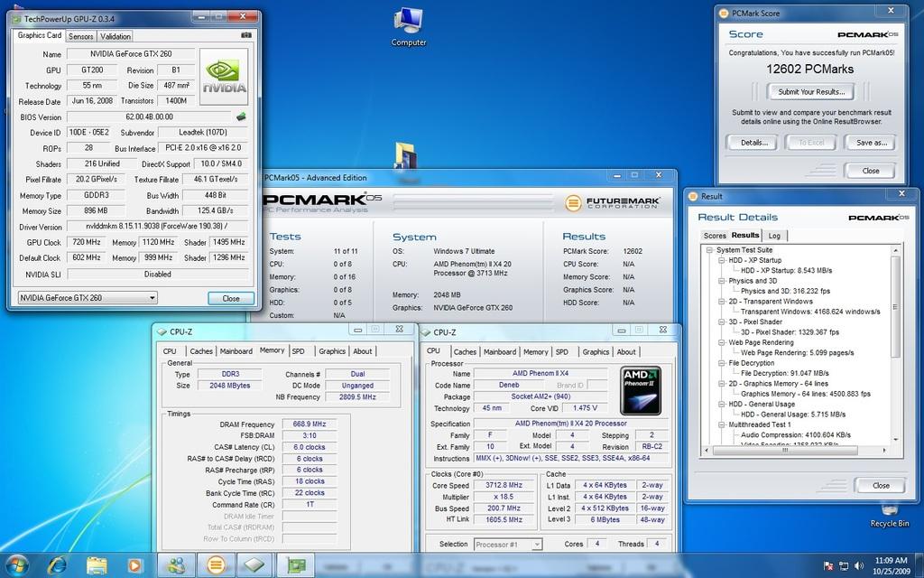Collapse the HDD - XP Startup node
This screenshot has width=924, height=578.
pyautogui.click(x=721, y=260)
